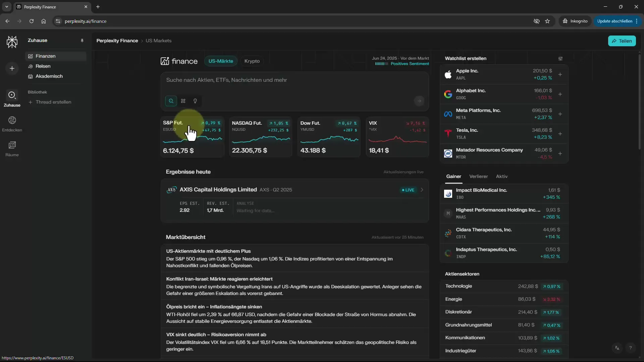Open Zuhause in left rail

[x=12, y=99]
